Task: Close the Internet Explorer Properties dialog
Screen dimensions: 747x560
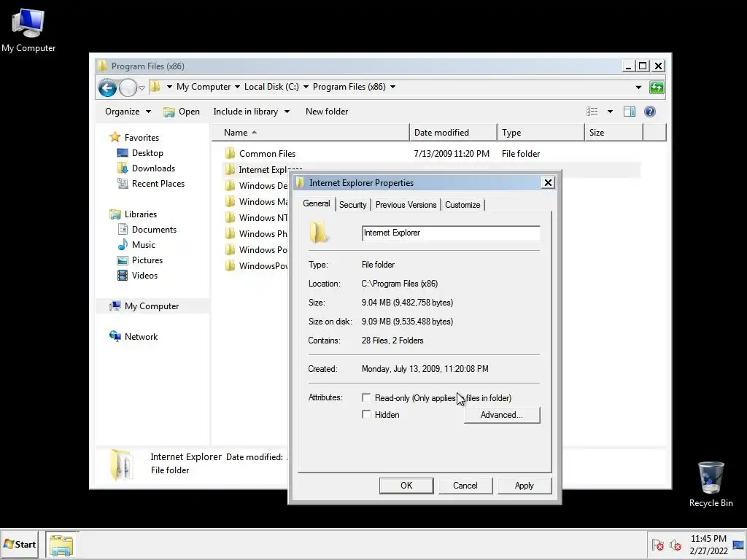Action: (x=549, y=182)
